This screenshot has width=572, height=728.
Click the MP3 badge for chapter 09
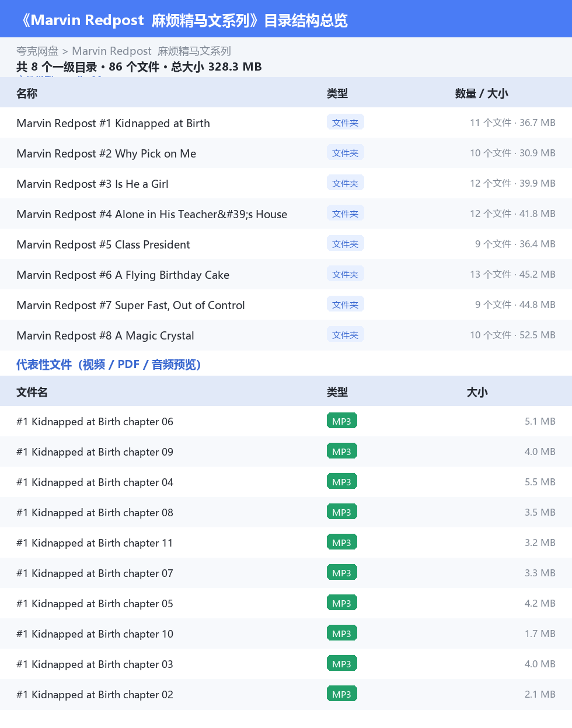tap(342, 452)
